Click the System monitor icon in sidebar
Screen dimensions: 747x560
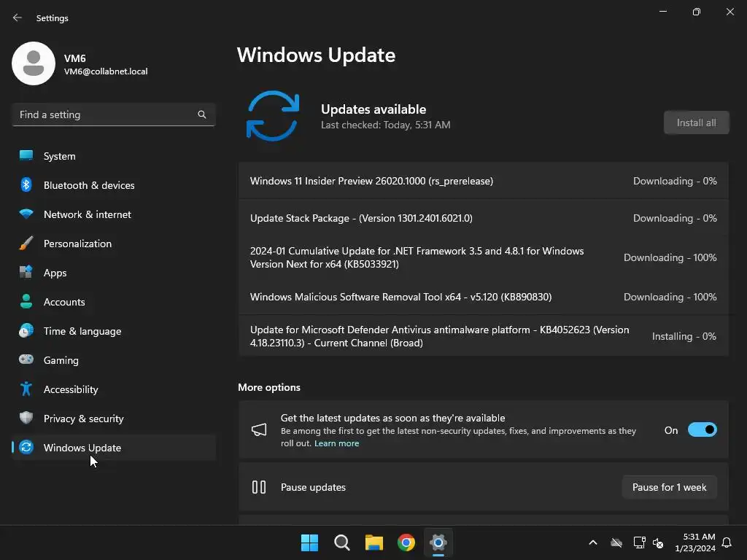pyautogui.click(x=26, y=156)
